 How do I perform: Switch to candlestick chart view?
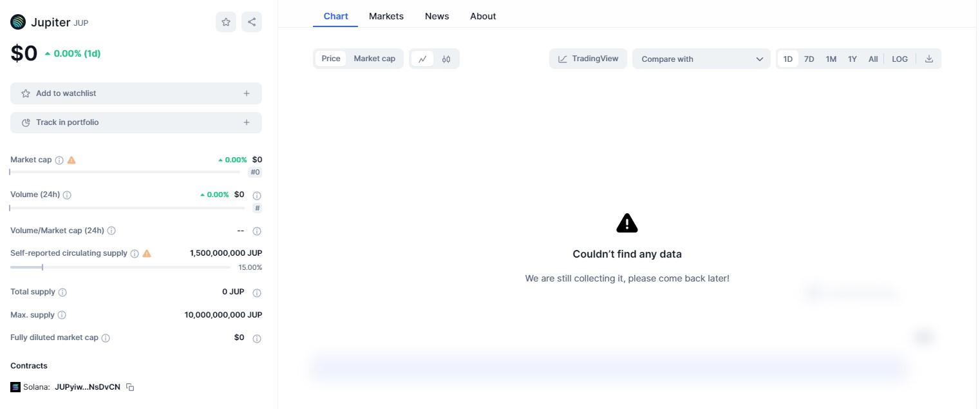[446, 59]
